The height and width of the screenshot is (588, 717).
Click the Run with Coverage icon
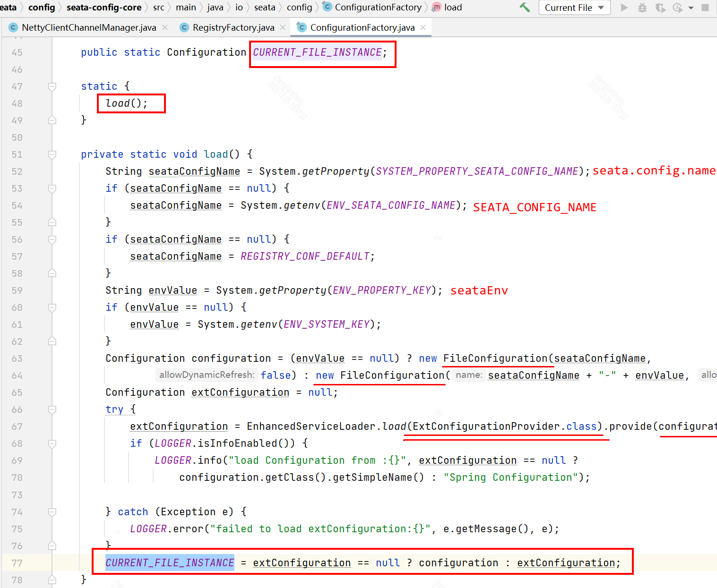[x=660, y=8]
